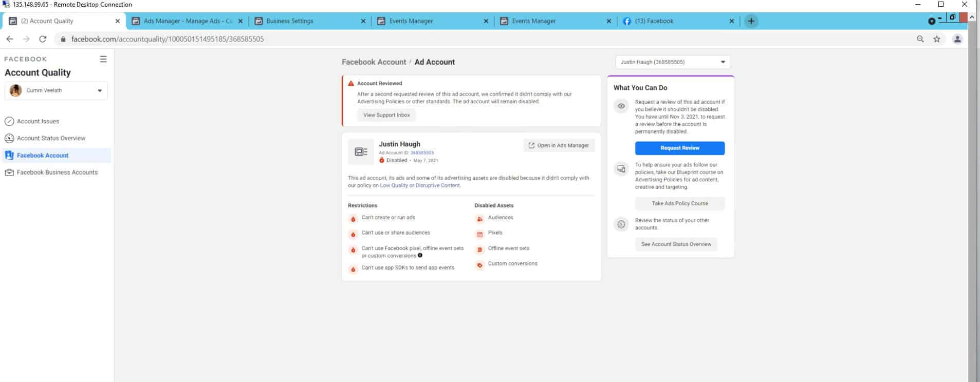980x382 pixels.
Task: Click the info icon beside custom conversions
Action: point(420,255)
